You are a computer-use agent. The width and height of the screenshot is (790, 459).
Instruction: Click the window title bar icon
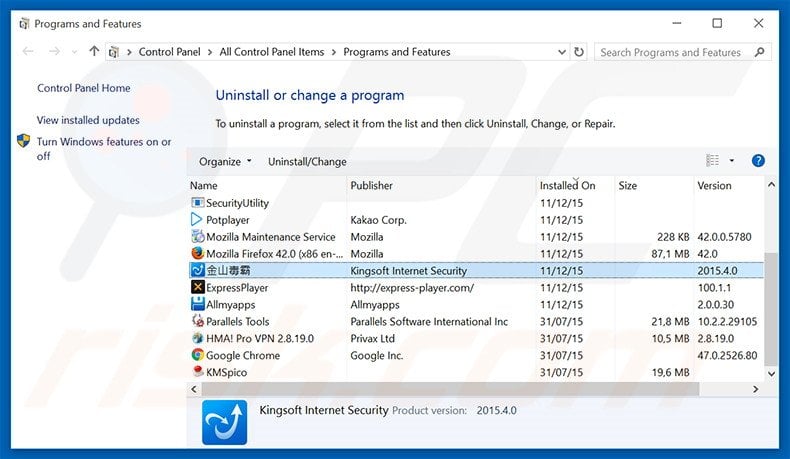point(24,24)
